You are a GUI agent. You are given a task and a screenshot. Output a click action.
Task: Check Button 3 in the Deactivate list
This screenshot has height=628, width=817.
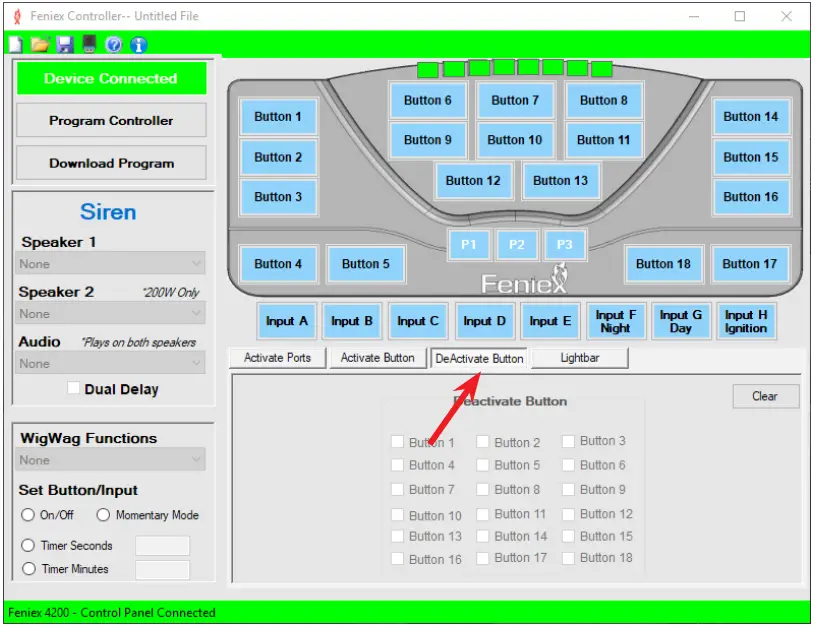[568, 441]
